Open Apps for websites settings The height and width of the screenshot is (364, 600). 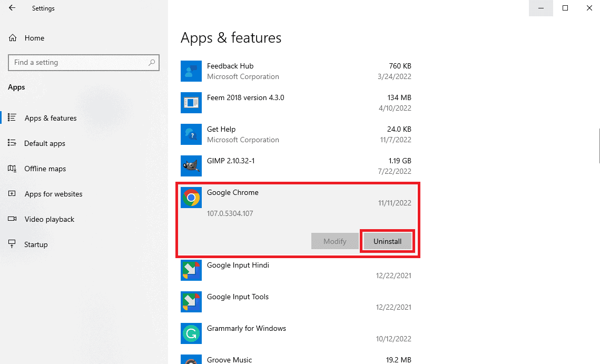53,194
